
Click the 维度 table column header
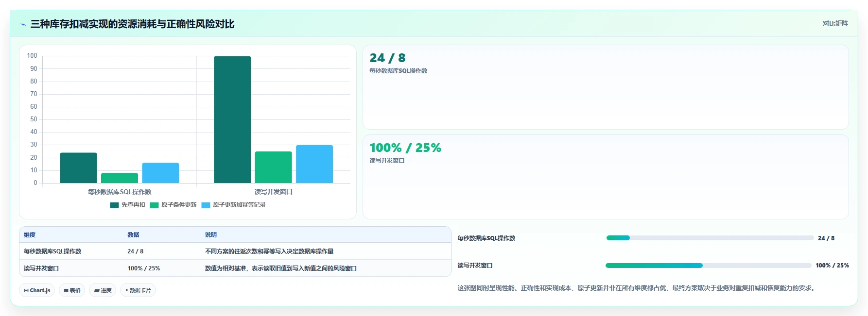pos(30,235)
